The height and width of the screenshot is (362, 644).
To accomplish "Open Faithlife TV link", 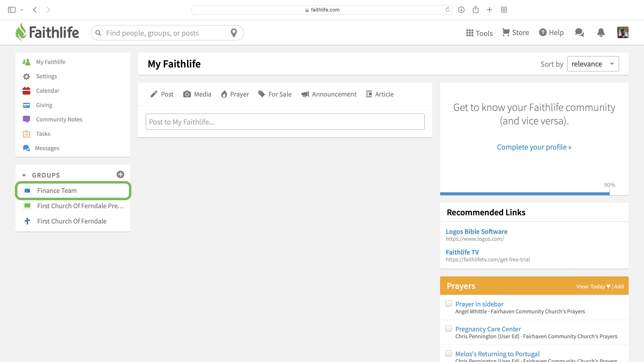I will click(462, 252).
